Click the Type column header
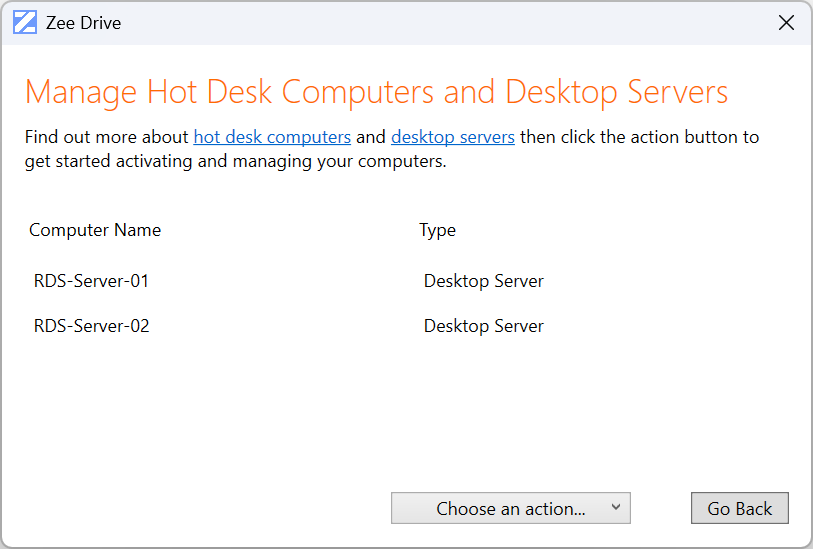 [438, 230]
